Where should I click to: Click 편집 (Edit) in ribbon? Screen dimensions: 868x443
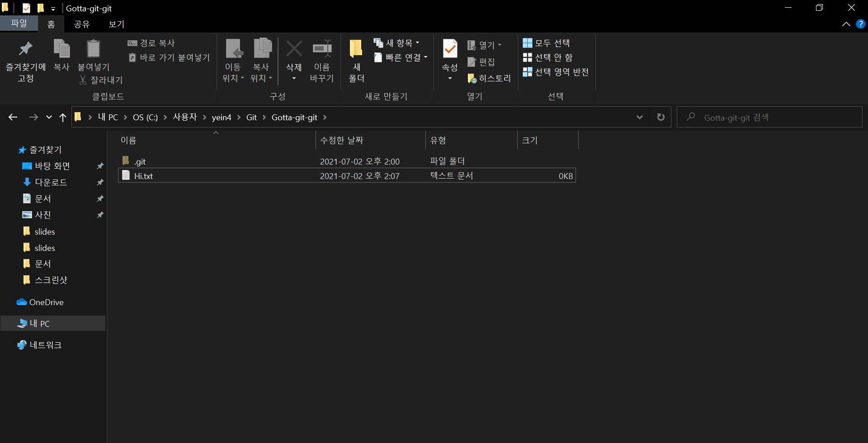pyautogui.click(x=481, y=62)
